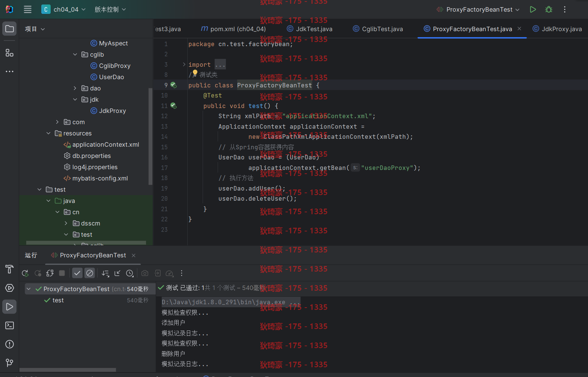Screen dimensions: 588x377
Task: Open applicationContext.xml file
Action: click(101, 144)
